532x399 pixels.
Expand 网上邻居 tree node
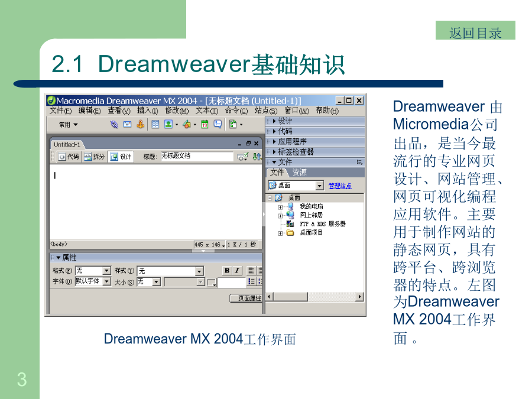[x=280, y=216]
